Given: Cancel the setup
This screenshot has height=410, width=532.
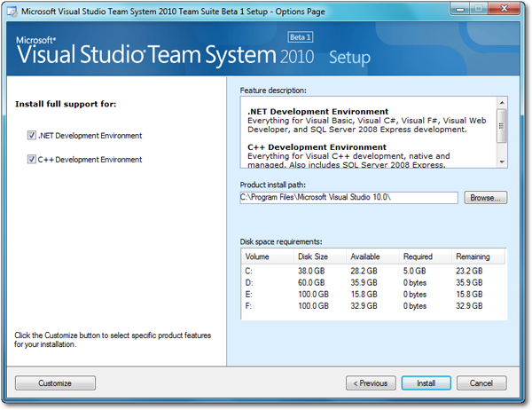Looking at the screenshot, I should pyautogui.click(x=481, y=383).
